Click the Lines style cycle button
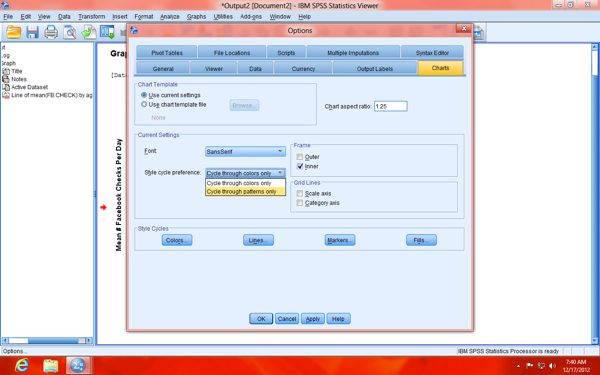600x375 pixels. tap(258, 240)
